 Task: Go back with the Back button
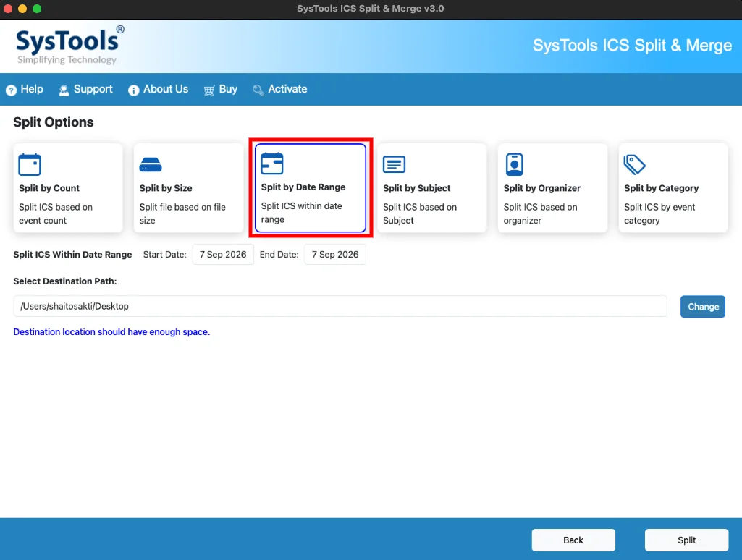click(x=573, y=540)
